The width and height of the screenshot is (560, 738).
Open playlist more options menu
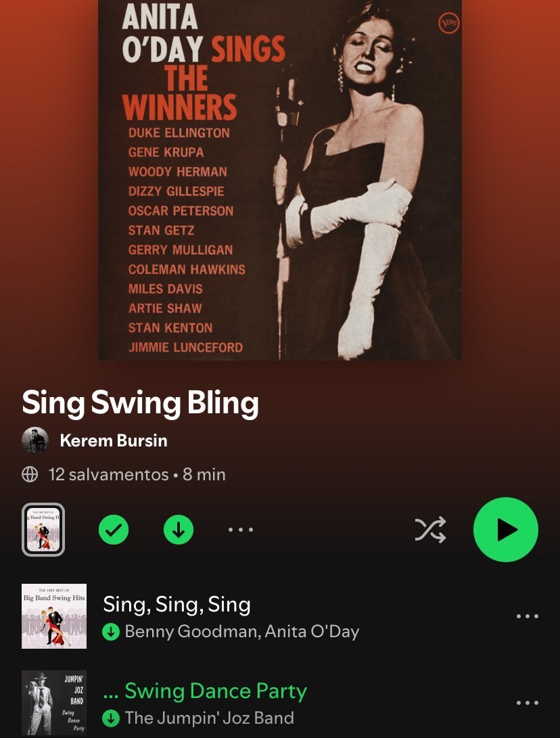point(241,530)
